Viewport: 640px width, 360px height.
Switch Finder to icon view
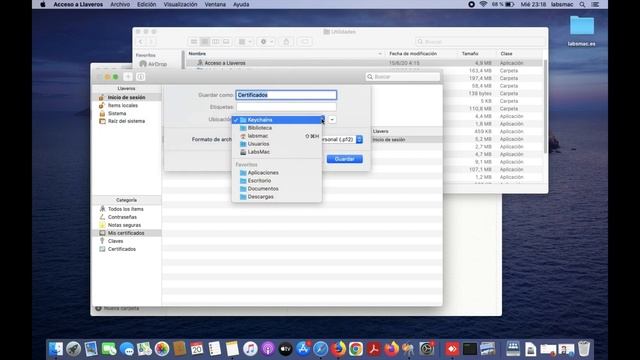pyautogui.click(x=194, y=42)
